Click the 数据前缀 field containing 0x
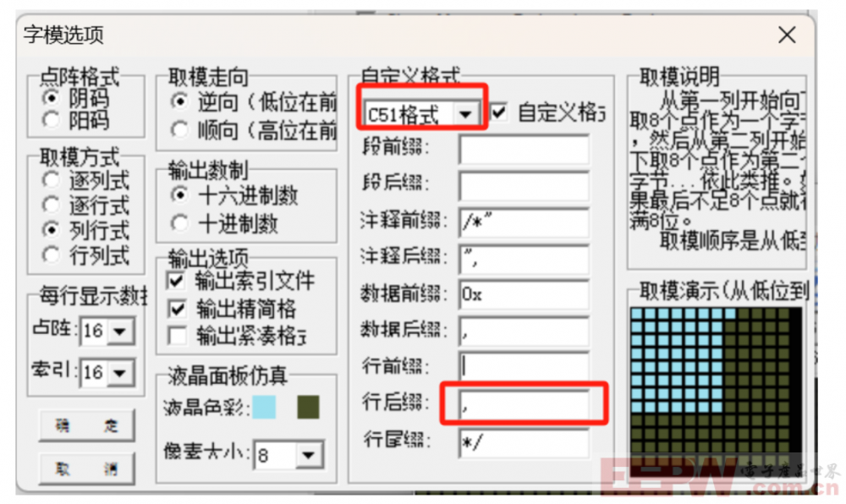This screenshot has height=504, width=846. click(524, 294)
